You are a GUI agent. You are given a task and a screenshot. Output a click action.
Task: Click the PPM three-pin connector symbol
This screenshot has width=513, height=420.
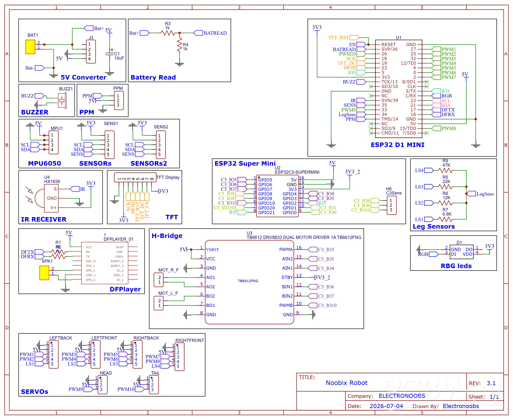119,100
